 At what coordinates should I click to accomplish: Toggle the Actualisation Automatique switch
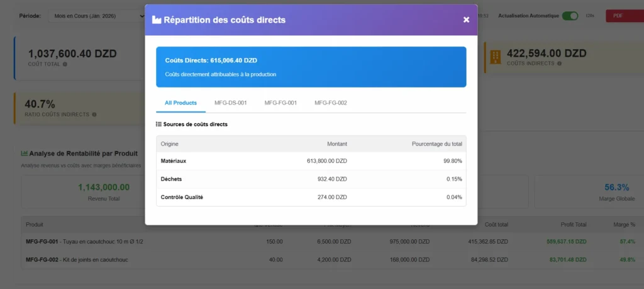point(570,16)
